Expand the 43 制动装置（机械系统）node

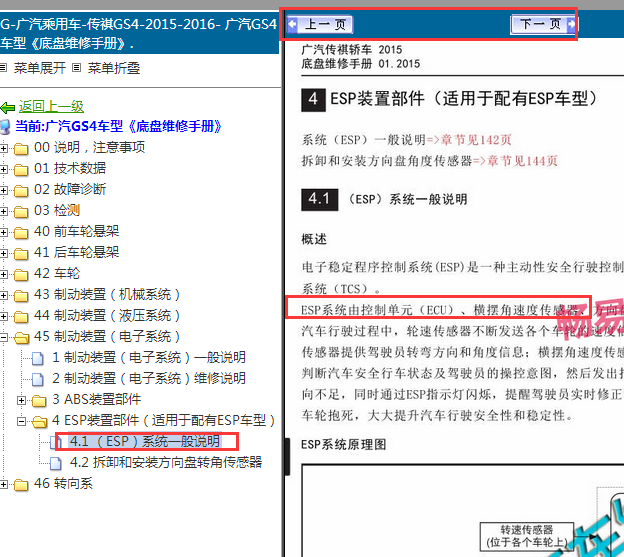coord(3,295)
